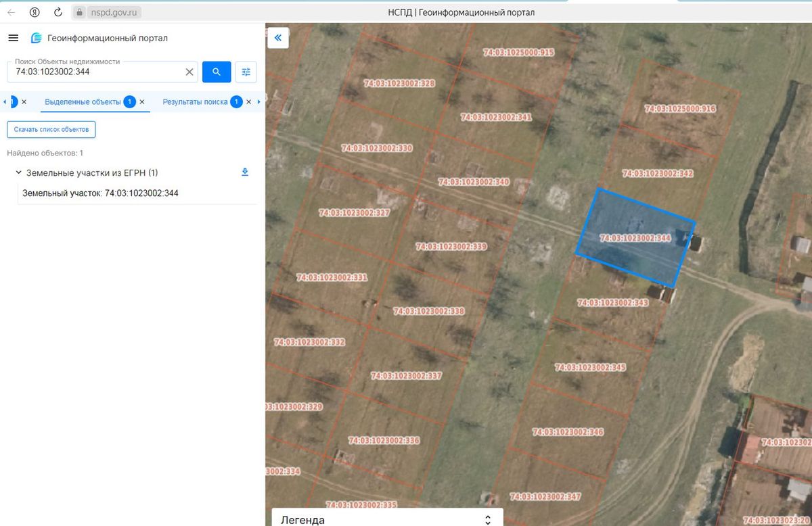Close the first partially hidden tab
This screenshot has width=812, height=526.
click(24, 102)
